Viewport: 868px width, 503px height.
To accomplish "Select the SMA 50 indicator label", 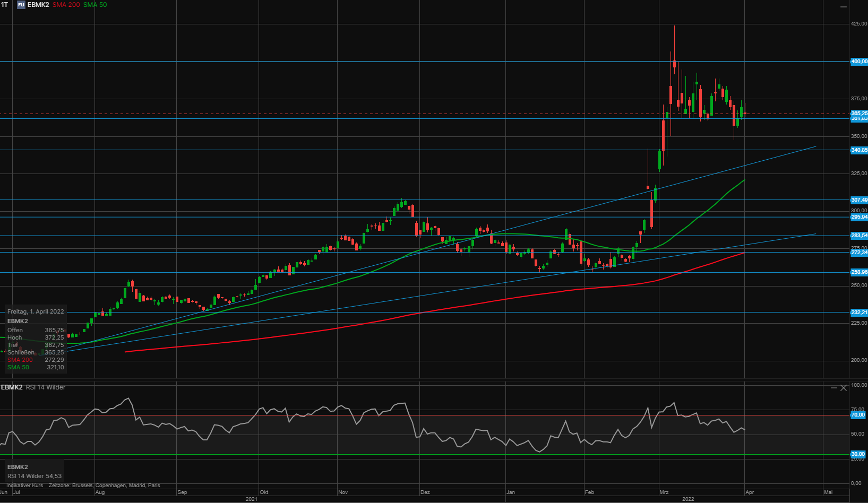I will 95,5.
